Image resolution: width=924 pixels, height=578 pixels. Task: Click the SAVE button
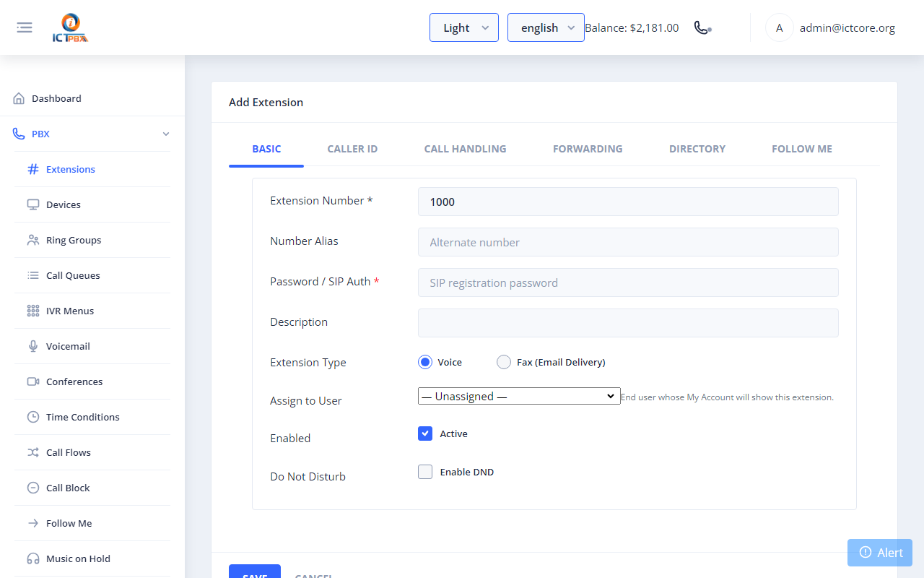[x=255, y=571]
